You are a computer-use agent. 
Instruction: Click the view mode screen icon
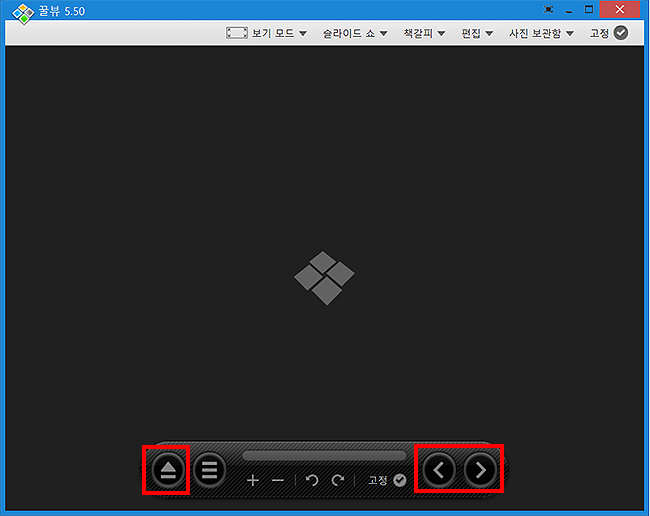[x=237, y=33]
